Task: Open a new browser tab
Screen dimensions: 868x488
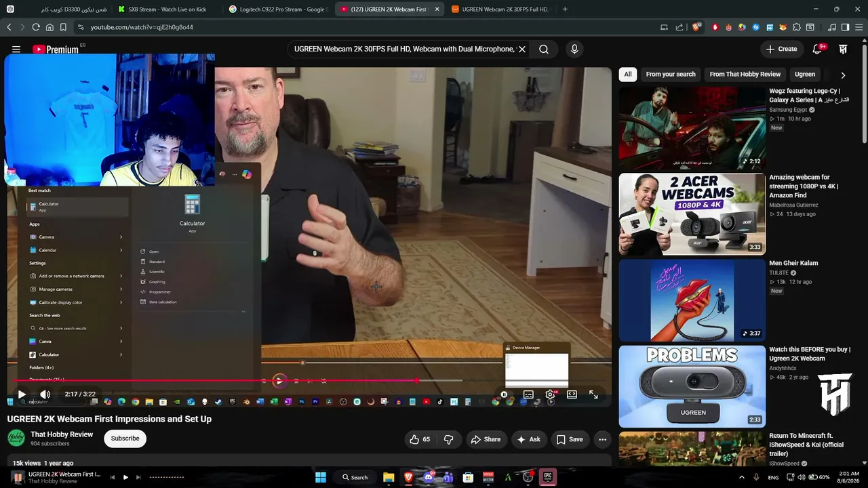Action: (x=565, y=9)
